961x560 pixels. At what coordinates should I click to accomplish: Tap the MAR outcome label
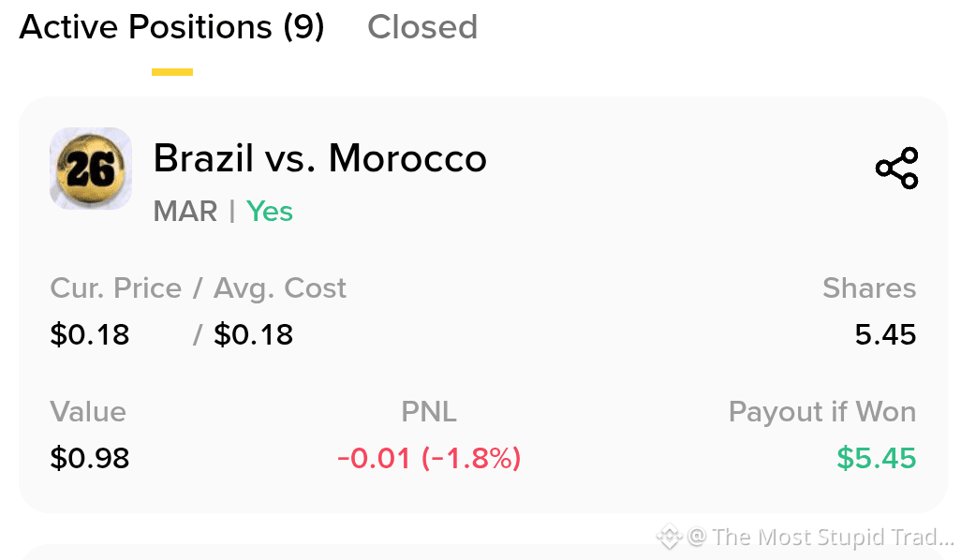[x=185, y=212]
